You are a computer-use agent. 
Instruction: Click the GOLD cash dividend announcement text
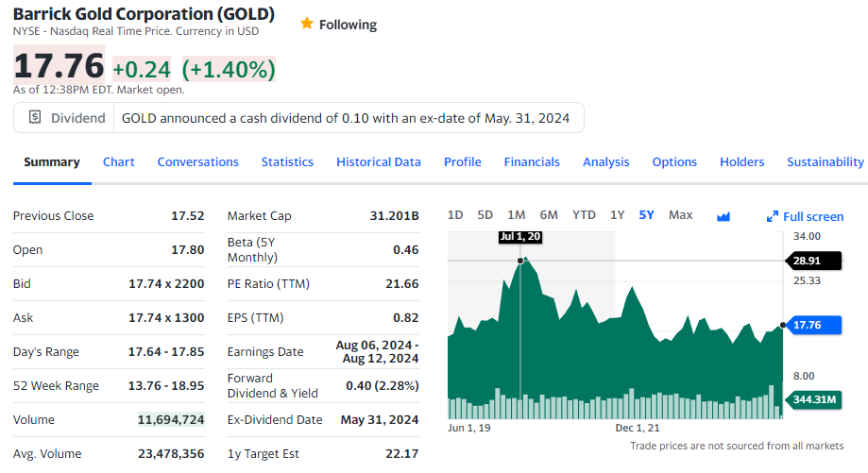[346, 118]
